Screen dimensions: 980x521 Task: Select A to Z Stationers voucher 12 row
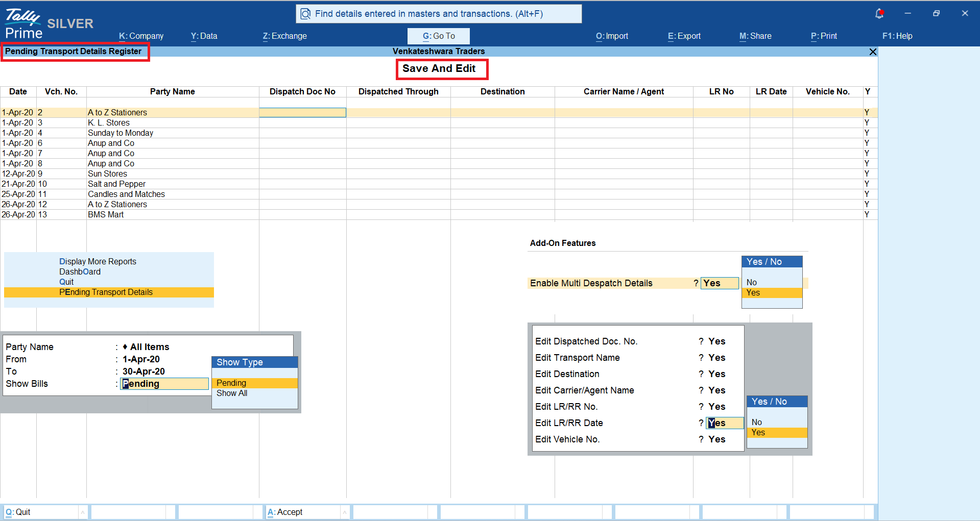click(439, 205)
